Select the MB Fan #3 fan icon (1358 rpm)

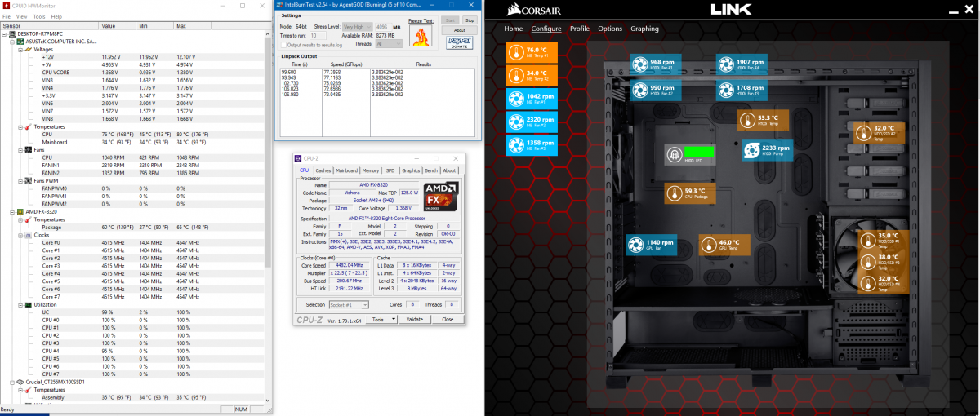pyautogui.click(x=516, y=145)
